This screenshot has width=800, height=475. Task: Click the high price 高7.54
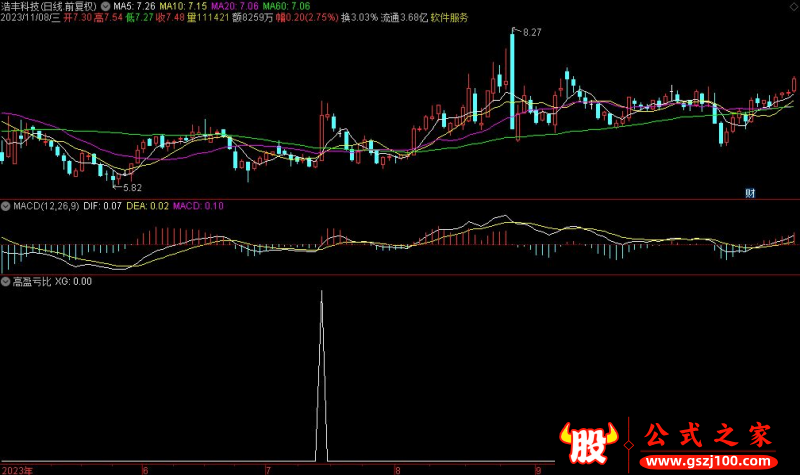click(x=108, y=18)
